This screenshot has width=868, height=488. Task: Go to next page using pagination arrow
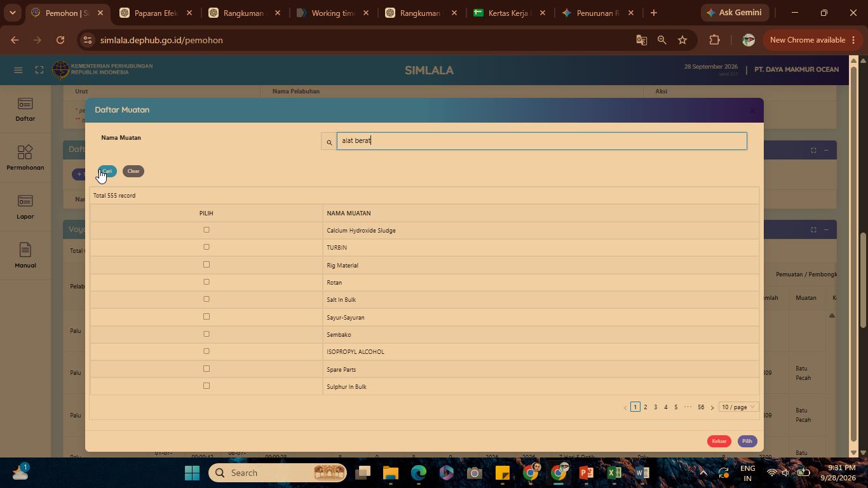[x=712, y=407]
